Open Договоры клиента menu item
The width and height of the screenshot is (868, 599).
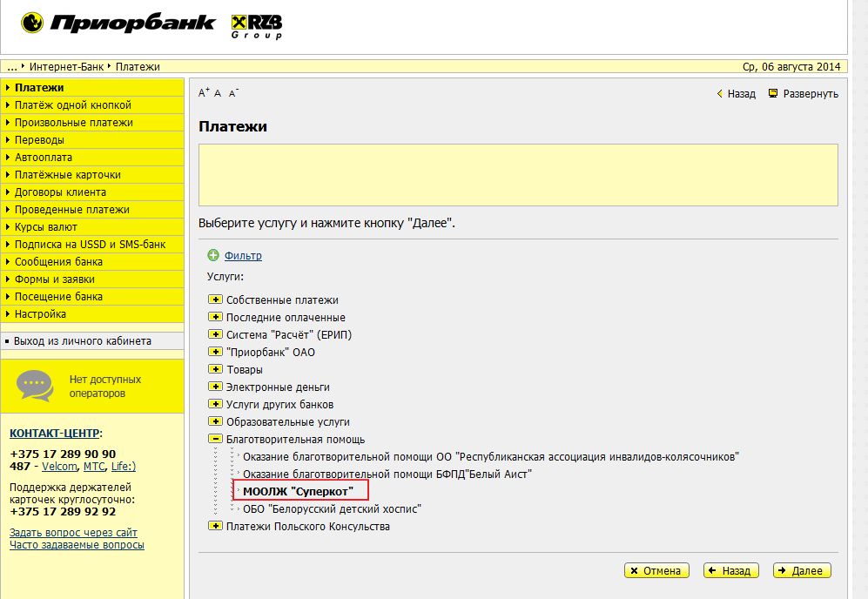tap(92, 192)
